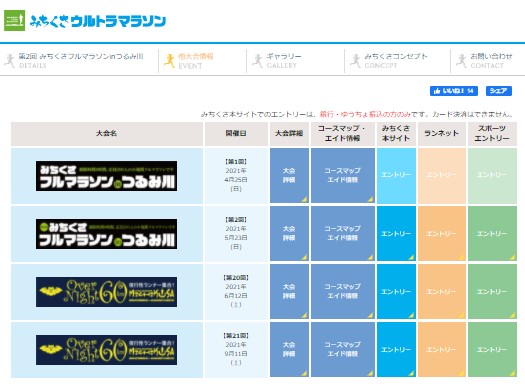
Task: Open コースマップ エイド情報 for May 23 race
Action: pos(343,233)
